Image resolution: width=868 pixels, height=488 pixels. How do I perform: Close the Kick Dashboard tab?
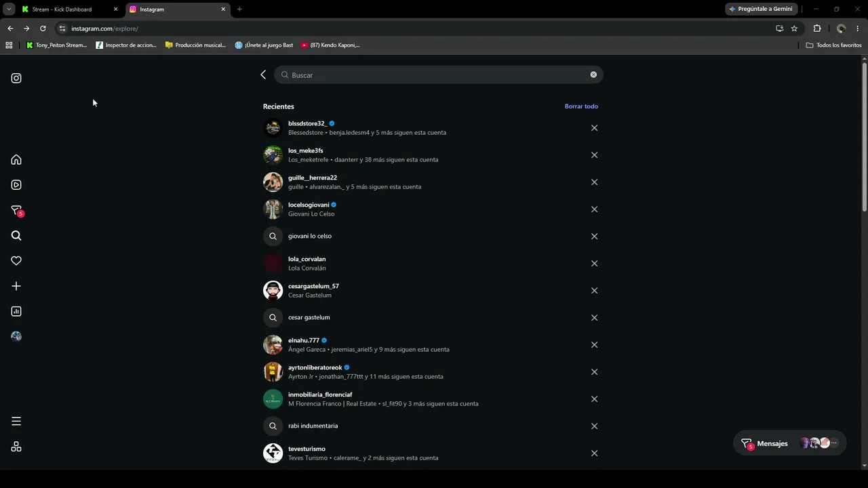[115, 9]
